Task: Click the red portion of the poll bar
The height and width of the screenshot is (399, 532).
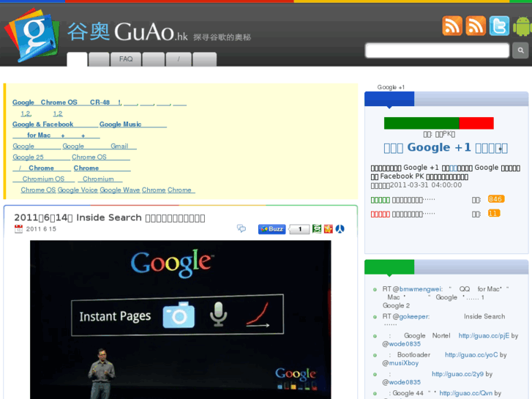Action: [476, 123]
